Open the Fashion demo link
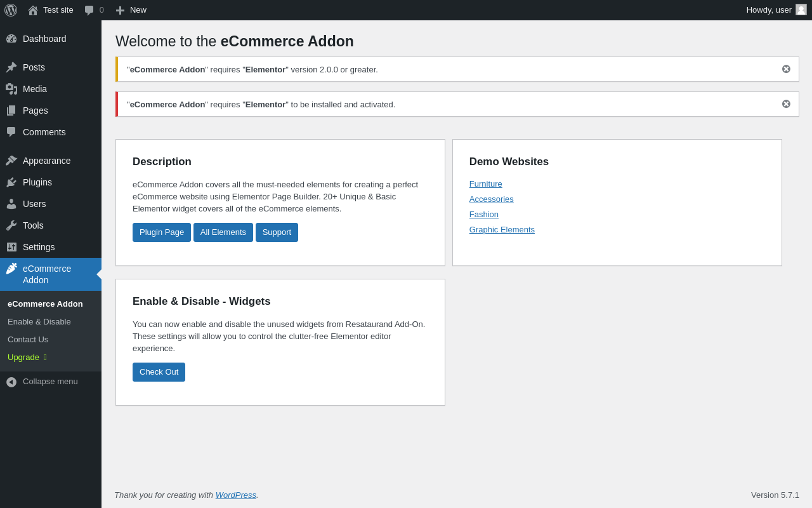 click(484, 215)
